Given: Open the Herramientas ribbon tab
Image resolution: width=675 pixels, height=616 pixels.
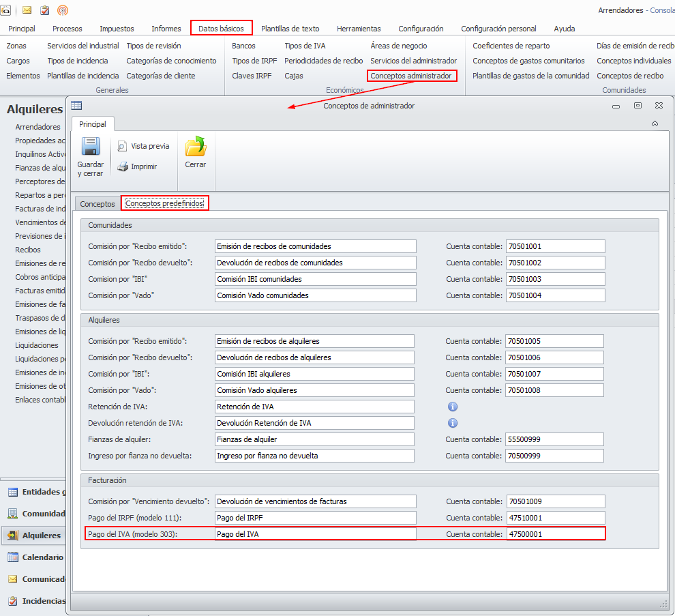Looking at the screenshot, I should pos(359,29).
